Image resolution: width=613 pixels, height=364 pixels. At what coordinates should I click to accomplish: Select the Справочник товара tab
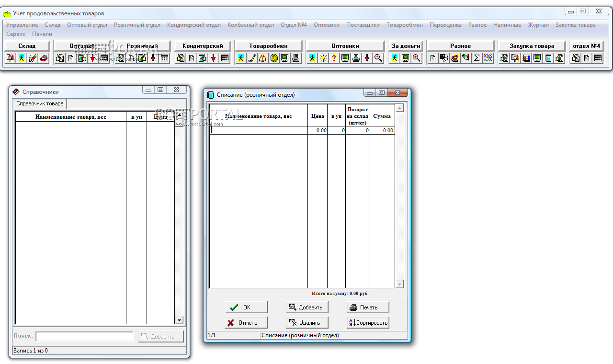click(x=40, y=103)
